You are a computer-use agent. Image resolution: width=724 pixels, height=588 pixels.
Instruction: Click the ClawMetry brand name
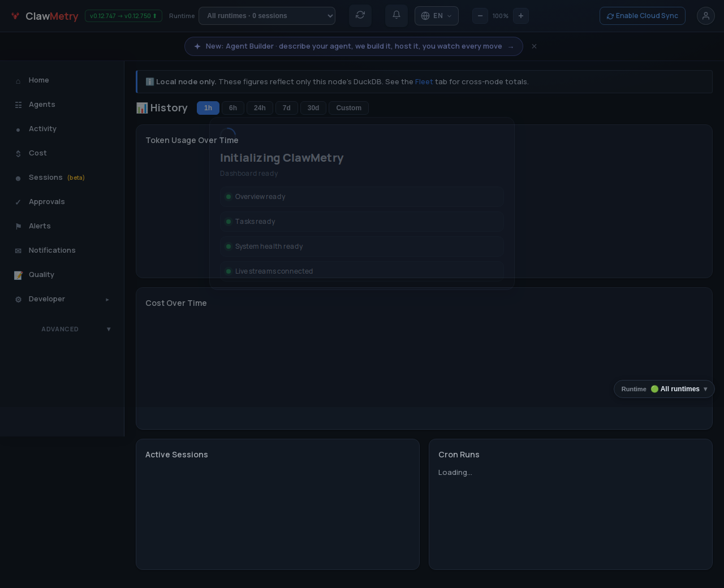(x=52, y=16)
